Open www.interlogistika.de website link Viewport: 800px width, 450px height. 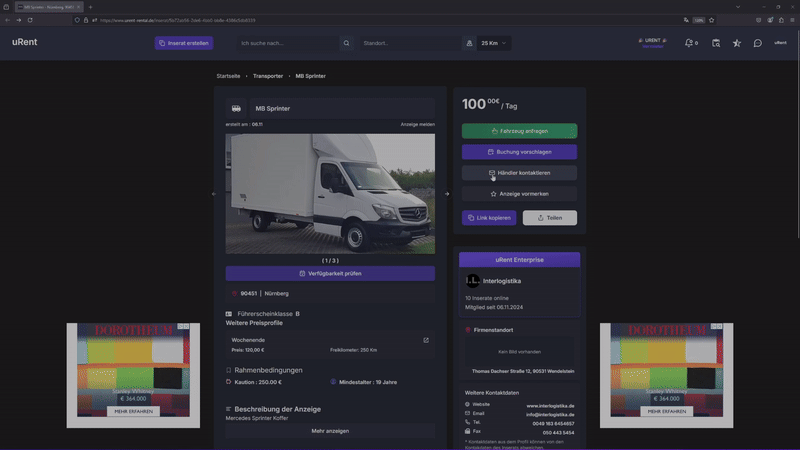click(x=550, y=406)
